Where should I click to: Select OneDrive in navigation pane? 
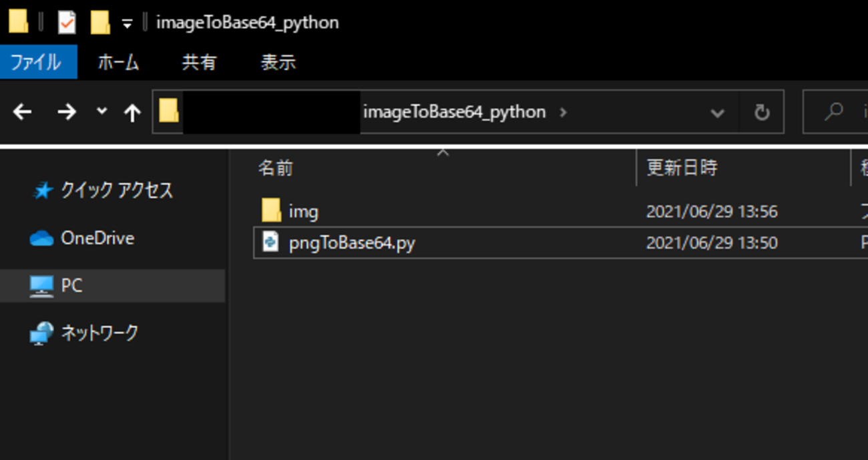(97, 238)
